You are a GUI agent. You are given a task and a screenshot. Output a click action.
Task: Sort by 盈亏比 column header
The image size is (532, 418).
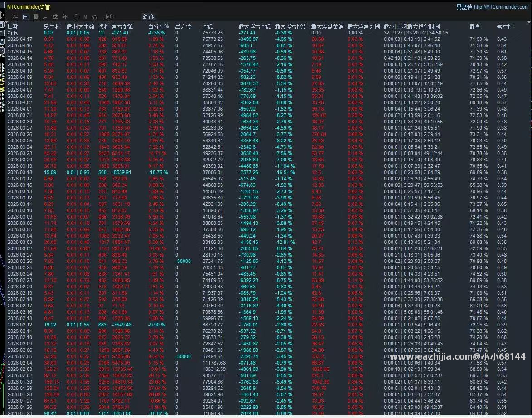(505, 26)
